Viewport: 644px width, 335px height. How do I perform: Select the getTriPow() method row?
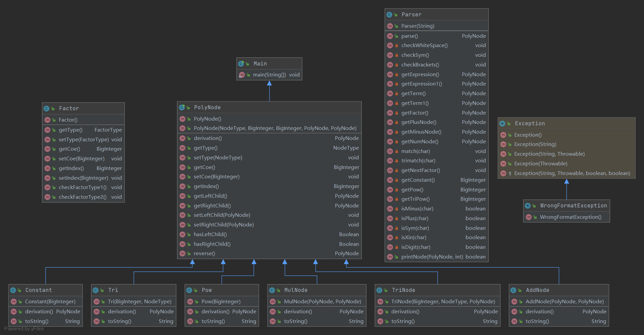coord(436,199)
